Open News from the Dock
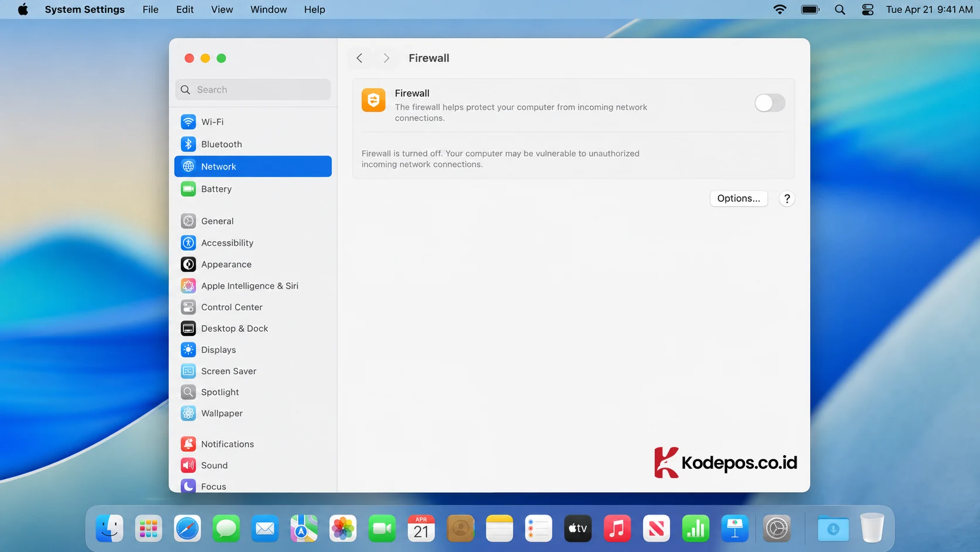Screen dimensions: 980x552 [656, 529]
